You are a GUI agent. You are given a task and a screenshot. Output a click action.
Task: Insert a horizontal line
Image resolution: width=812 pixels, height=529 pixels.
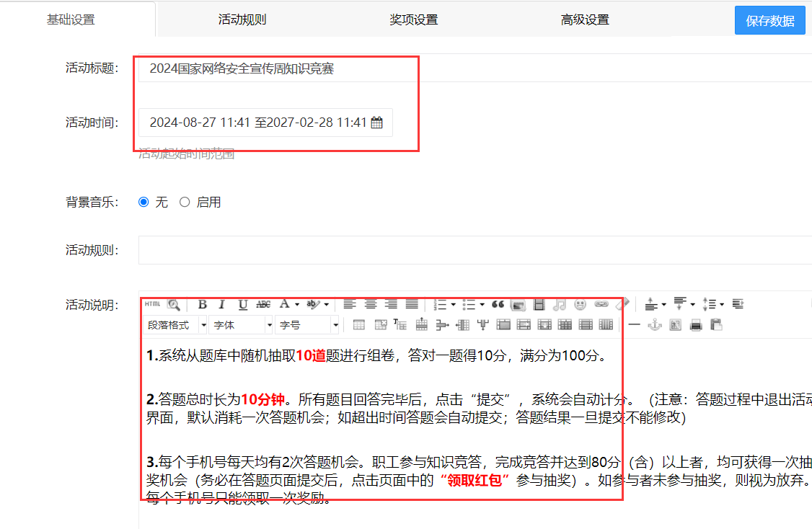[634, 325]
